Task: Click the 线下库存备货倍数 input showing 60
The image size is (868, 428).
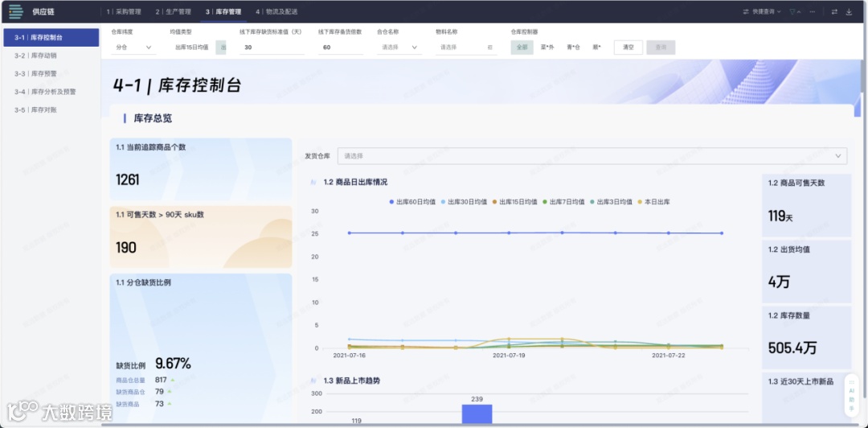Action: tap(341, 47)
